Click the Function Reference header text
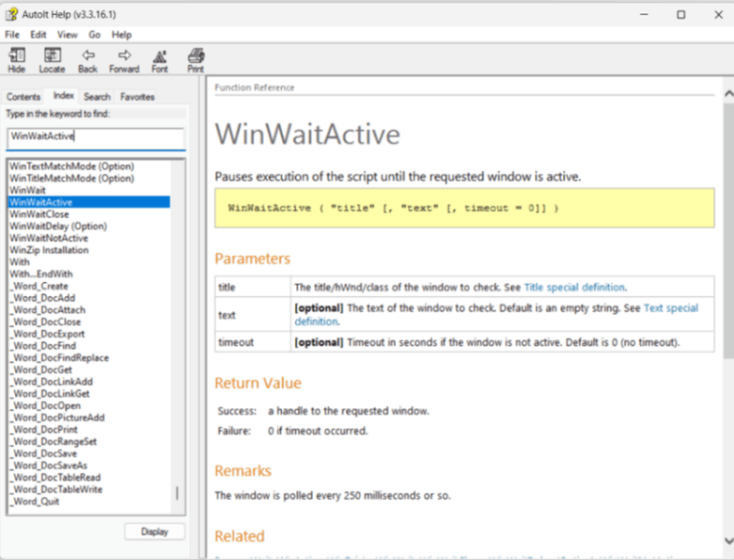This screenshot has width=734, height=560. [x=254, y=88]
